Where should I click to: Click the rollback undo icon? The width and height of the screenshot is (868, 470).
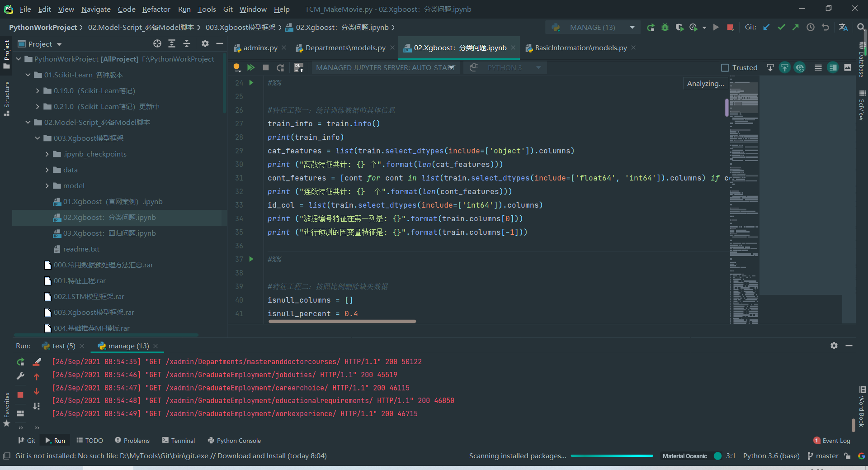tap(826, 28)
